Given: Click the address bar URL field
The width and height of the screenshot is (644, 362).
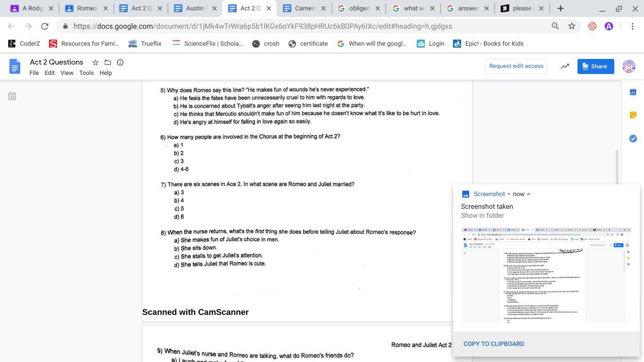Looking at the screenshot, I should click(302, 26).
